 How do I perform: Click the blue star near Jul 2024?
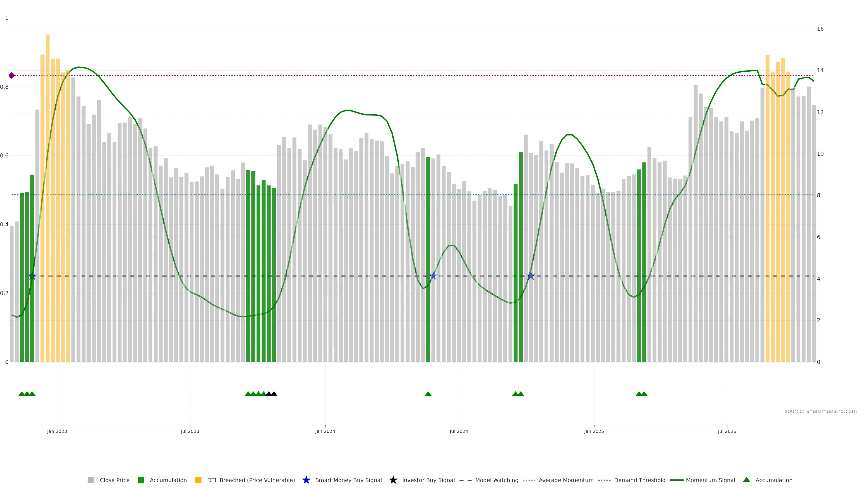point(433,276)
